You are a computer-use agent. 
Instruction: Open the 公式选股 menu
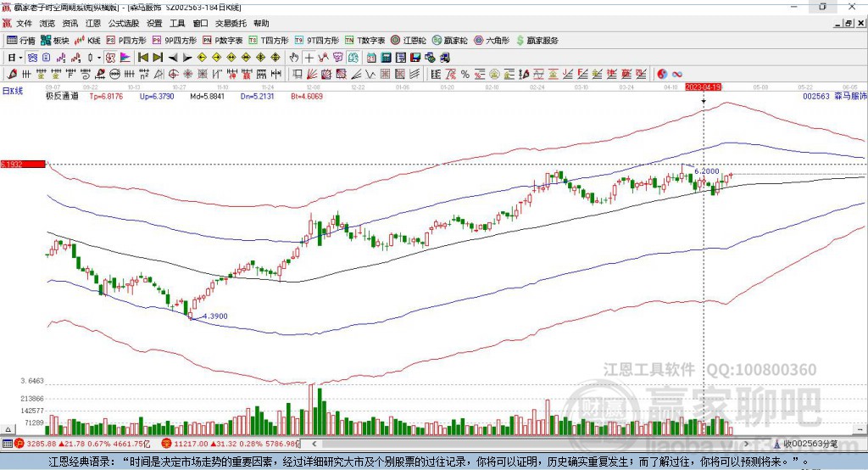(124, 23)
